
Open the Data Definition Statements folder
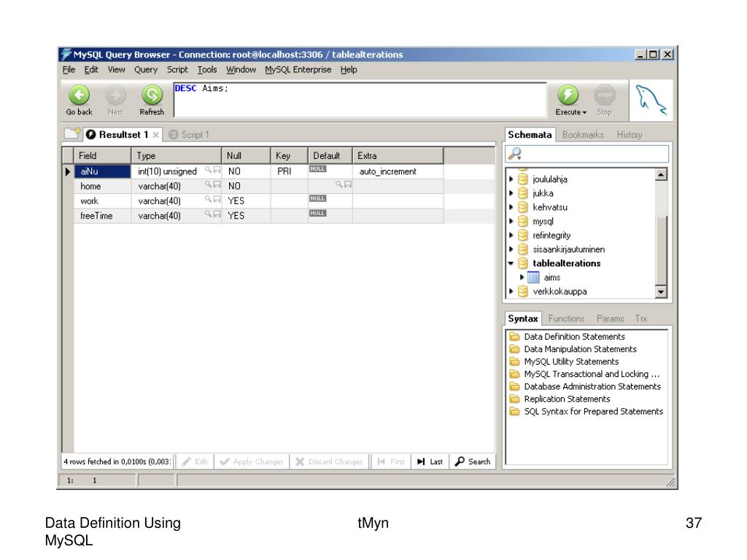[x=514, y=336]
